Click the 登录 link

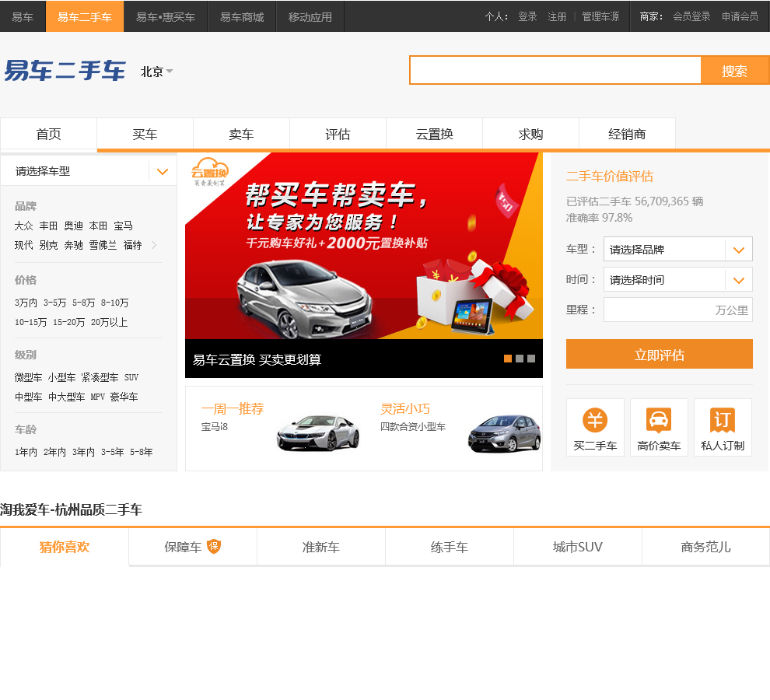pos(528,16)
